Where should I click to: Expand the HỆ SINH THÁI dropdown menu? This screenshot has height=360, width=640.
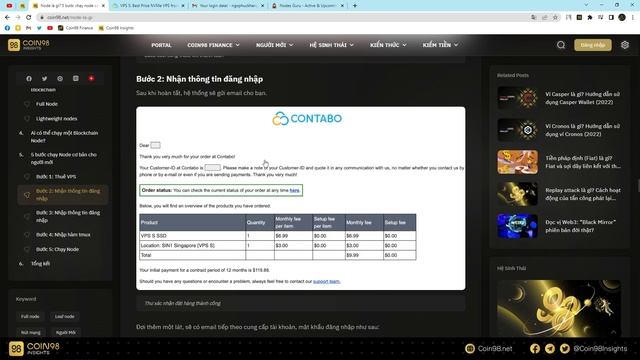(x=331, y=45)
